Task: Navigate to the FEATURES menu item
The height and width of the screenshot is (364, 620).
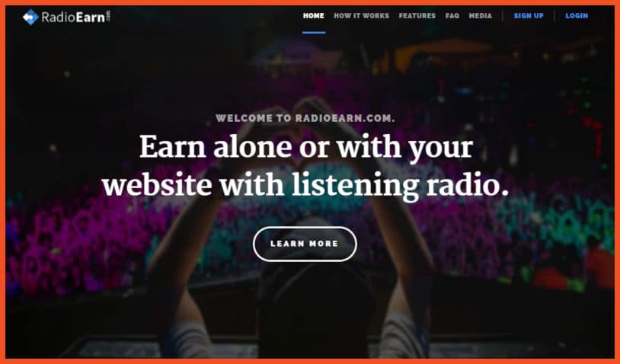Action: [x=417, y=16]
